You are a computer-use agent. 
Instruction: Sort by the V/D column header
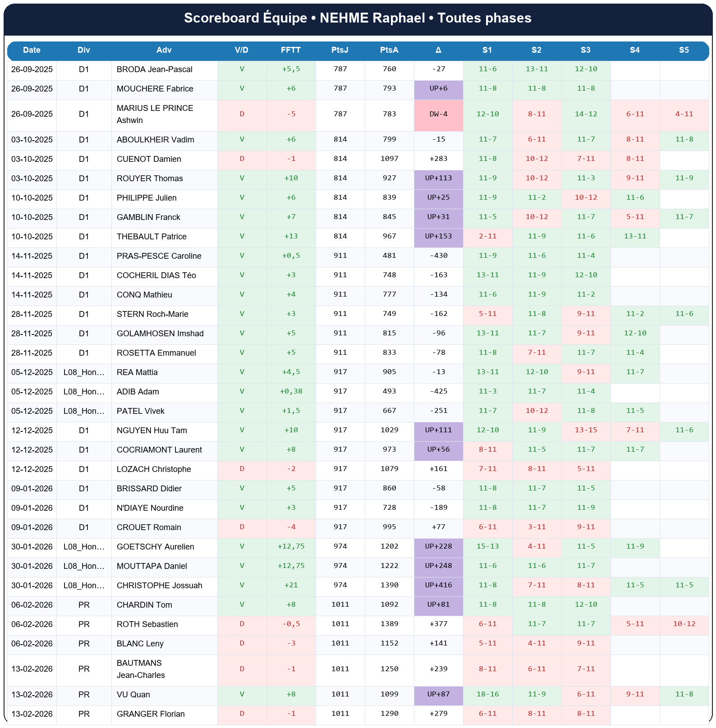242,50
